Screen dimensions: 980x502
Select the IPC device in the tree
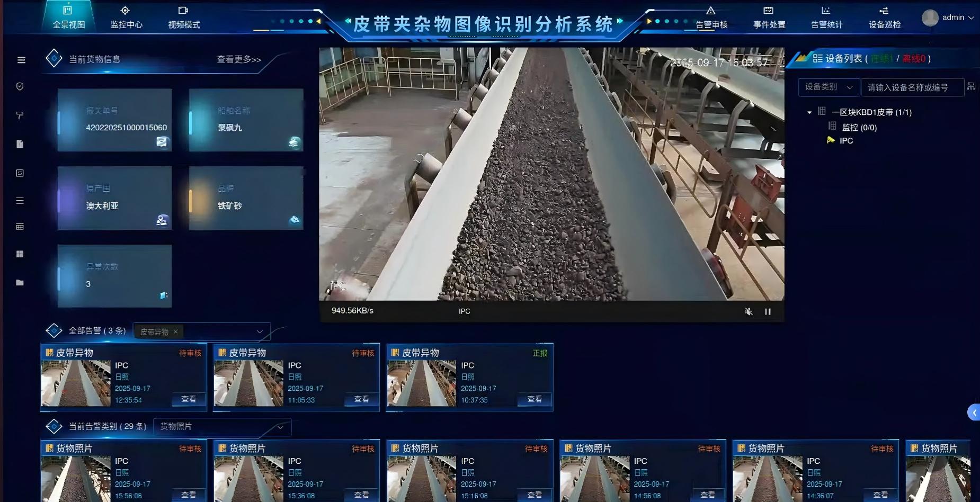[847, 141]
